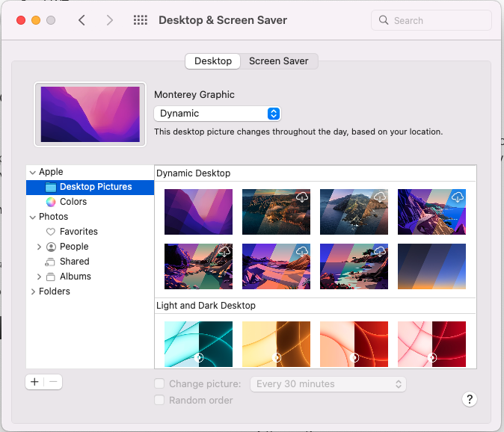This screenshot has width=504, height=432.
Task: Choose the purple coastal road illustration thumbnail
Action: pos(431,212)
